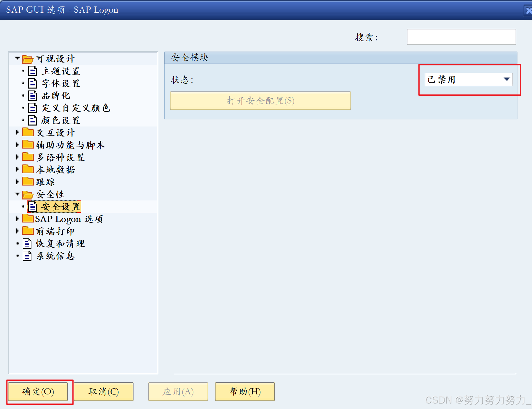
Task: Click the 本地数据 folder label
Action: [x=55, y=170]
